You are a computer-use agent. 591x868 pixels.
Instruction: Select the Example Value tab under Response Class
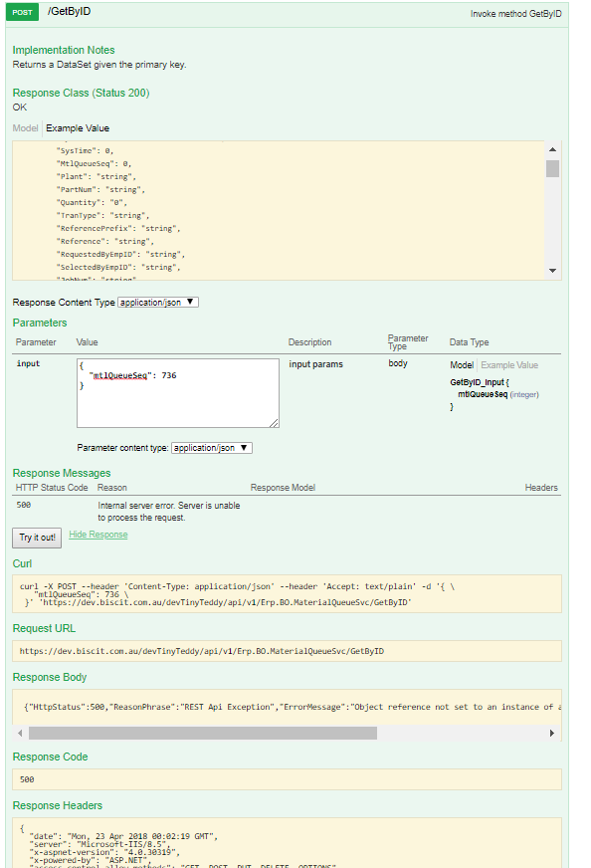pyautogui.click(x=78, y=127)
